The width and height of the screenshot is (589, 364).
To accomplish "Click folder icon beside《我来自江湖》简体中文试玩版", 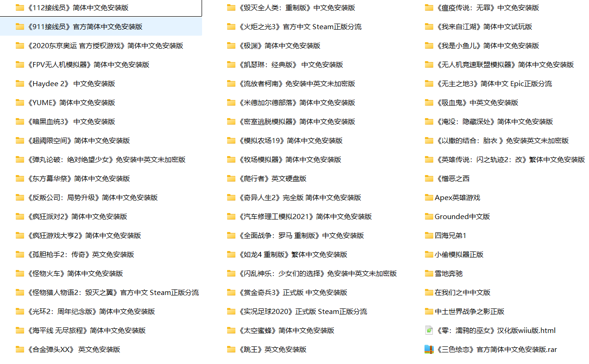I will tap(429, 26).
